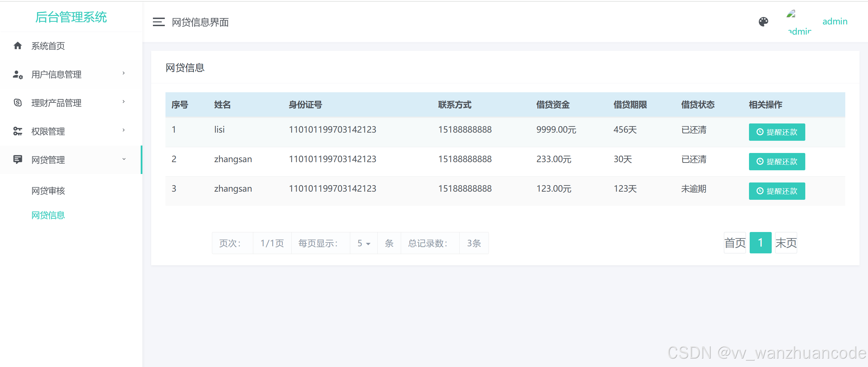
Task: Expand the 理财产品管理 submenu chevron
Action: point(124,102)
